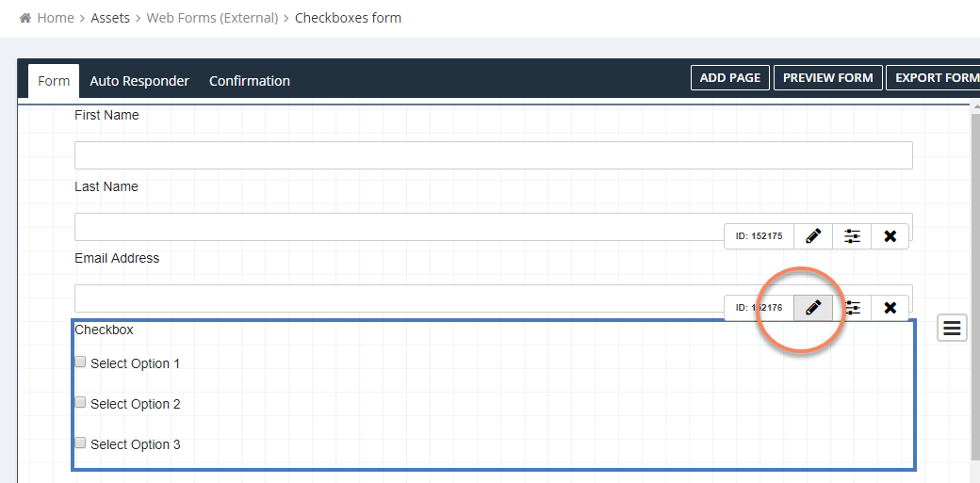Screen dimensions: 980x483
Task: Edit field ID 152175 with the pencil icon
Action: [813, 236]
